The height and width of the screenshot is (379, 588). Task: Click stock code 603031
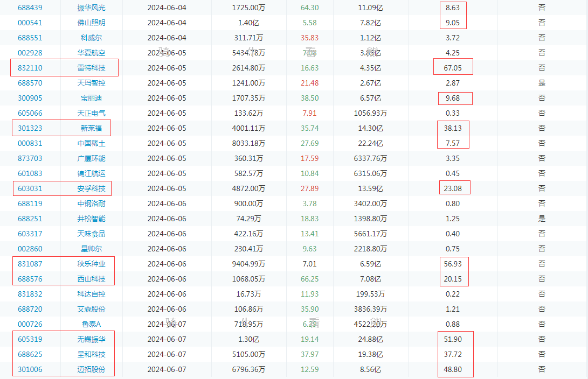[30, 188]
